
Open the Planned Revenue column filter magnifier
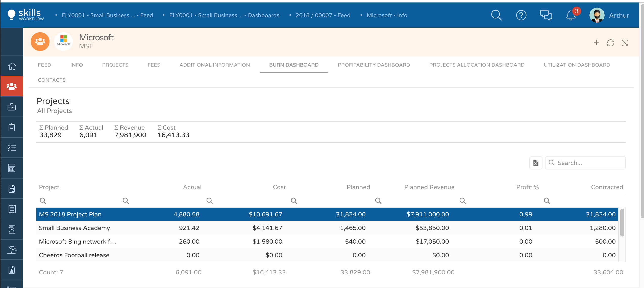click(378, 201)
